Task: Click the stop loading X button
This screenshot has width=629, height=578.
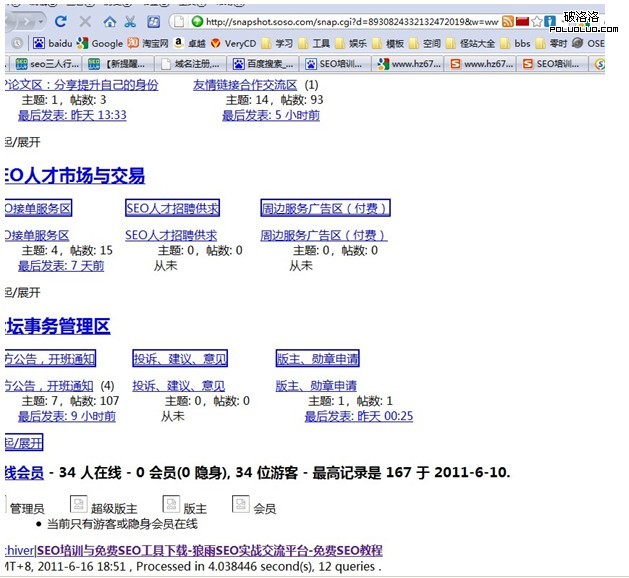Action: tap(85, 21)
